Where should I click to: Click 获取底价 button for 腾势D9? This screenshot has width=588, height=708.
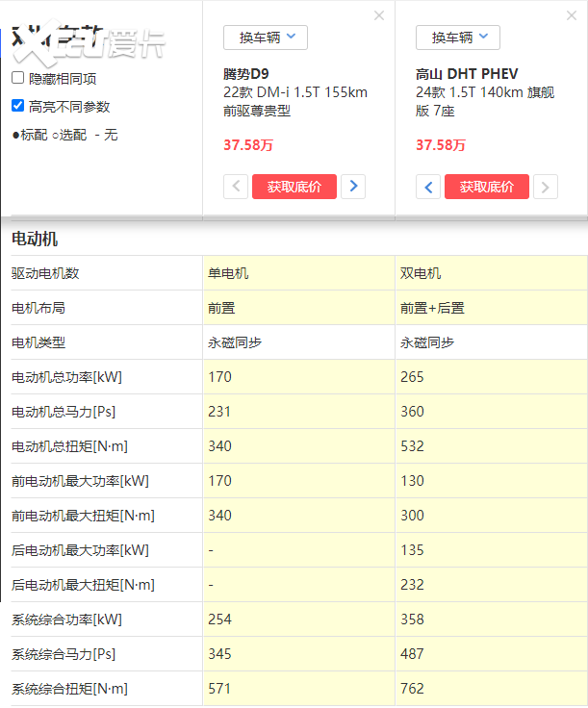click(x=294, y=187)
